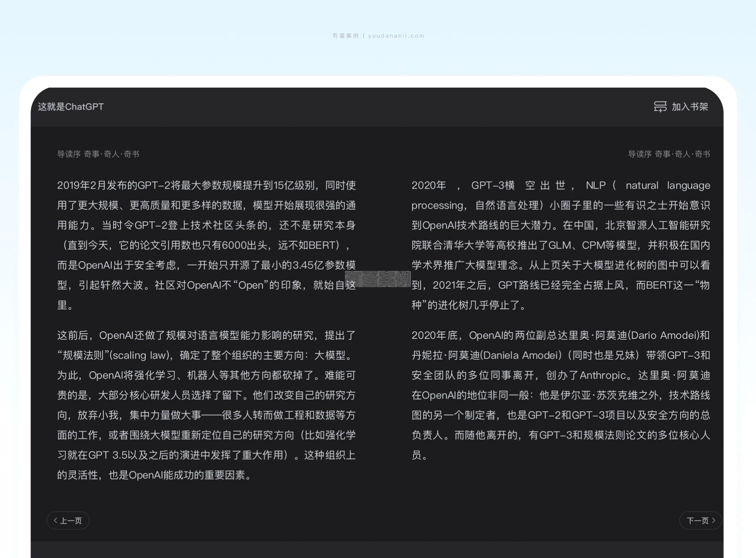Click the paragraph starting with 2019年2月发布的GPT-2
Image resolution: width=756 pixels, height=558 pixels.
click(206, 245)
